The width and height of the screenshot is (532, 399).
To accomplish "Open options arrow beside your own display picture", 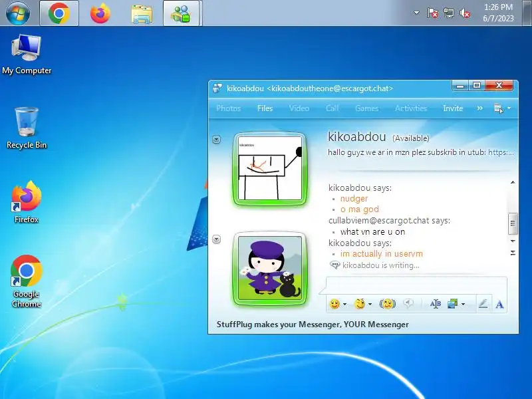I will pos(217,239).
